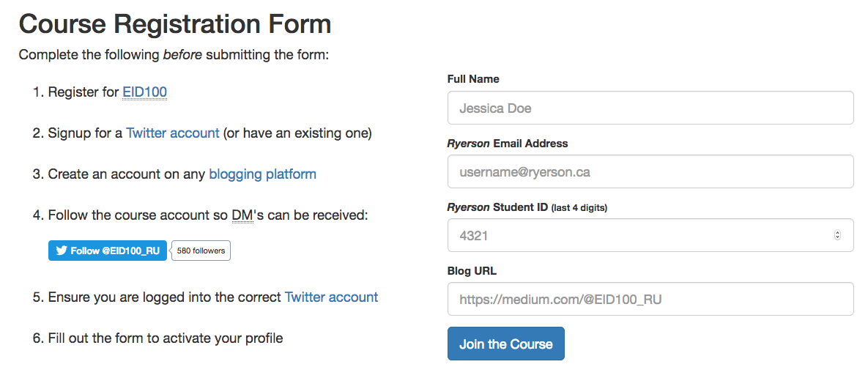The height and width of the screenshot is (378, 868).
Task: Click the Course Registration Form heading
Action: (175, 24)
